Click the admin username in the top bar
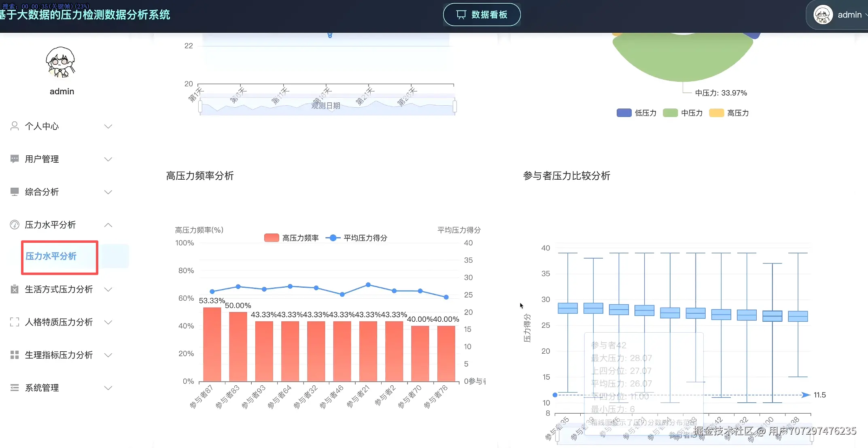 click(849, 15)
